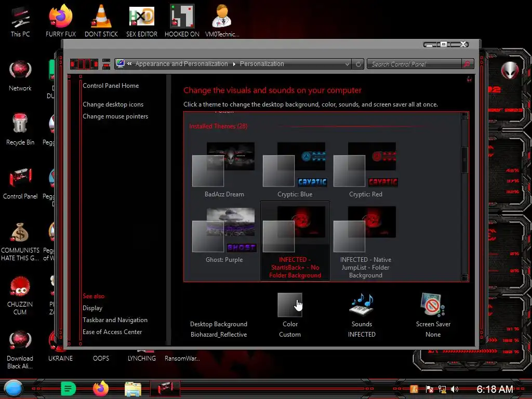Open Control Panel Home link

[x=111, y=86]
